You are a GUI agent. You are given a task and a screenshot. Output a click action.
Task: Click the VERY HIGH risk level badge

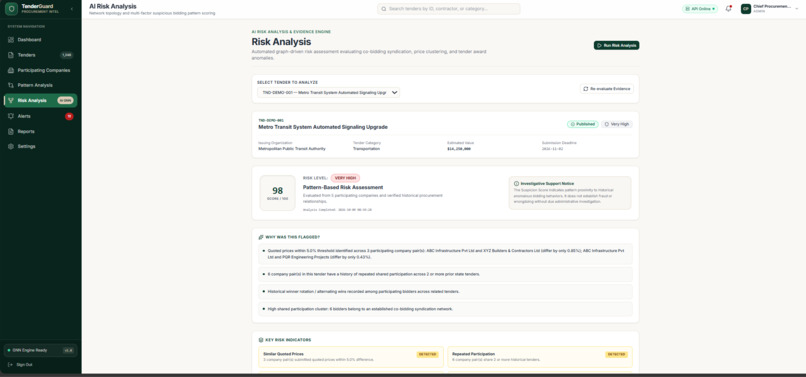tap(345, 178)
